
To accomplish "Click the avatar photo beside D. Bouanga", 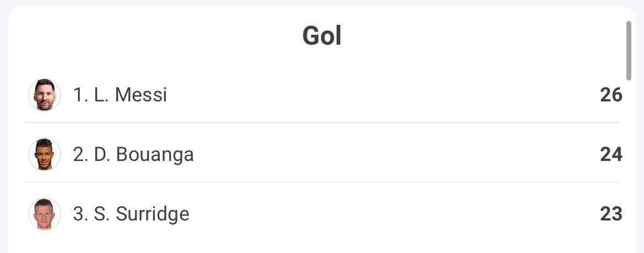I will click(45, 154).
